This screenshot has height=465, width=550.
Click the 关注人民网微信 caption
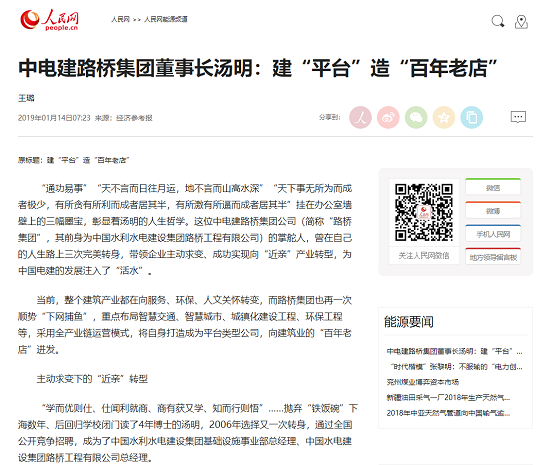tap(424, 256)
